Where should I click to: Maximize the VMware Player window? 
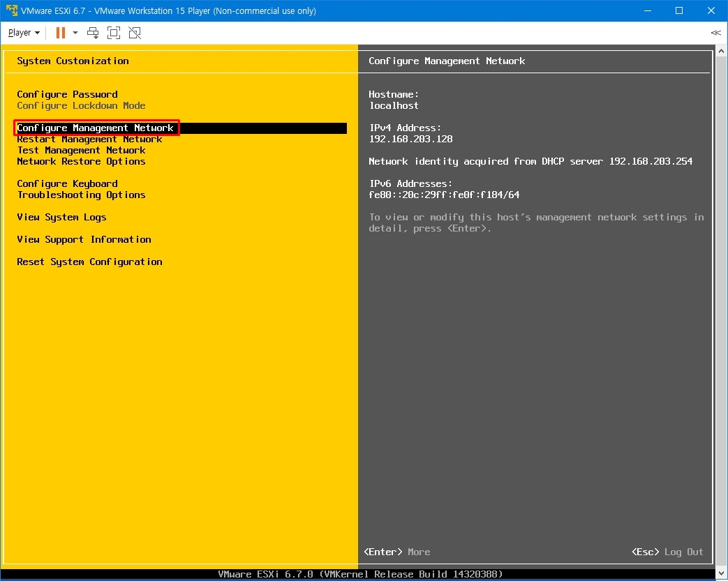[678, 10]
